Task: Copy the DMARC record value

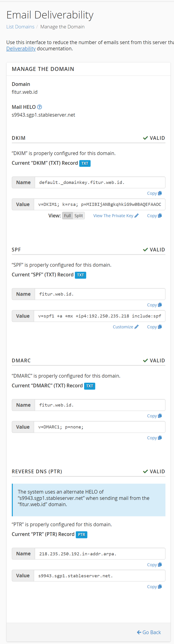Action: [154, 438]
